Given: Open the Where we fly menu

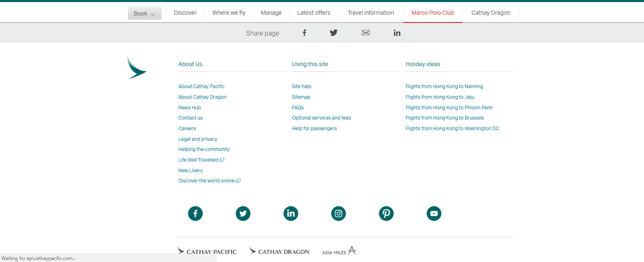Looking at the screenshot, I should click(229, 13).
